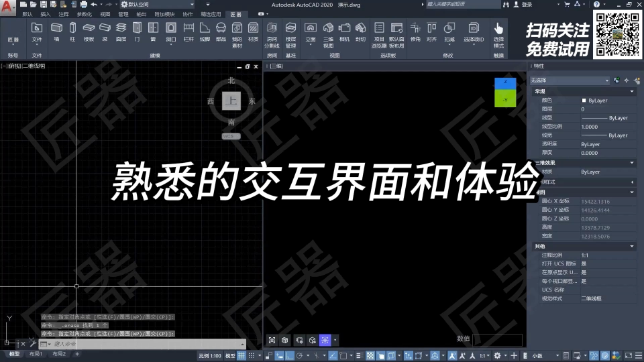644x362 pixels.
Task: Switch to the 注释 ribbon tab
Action: coord(63,14)
